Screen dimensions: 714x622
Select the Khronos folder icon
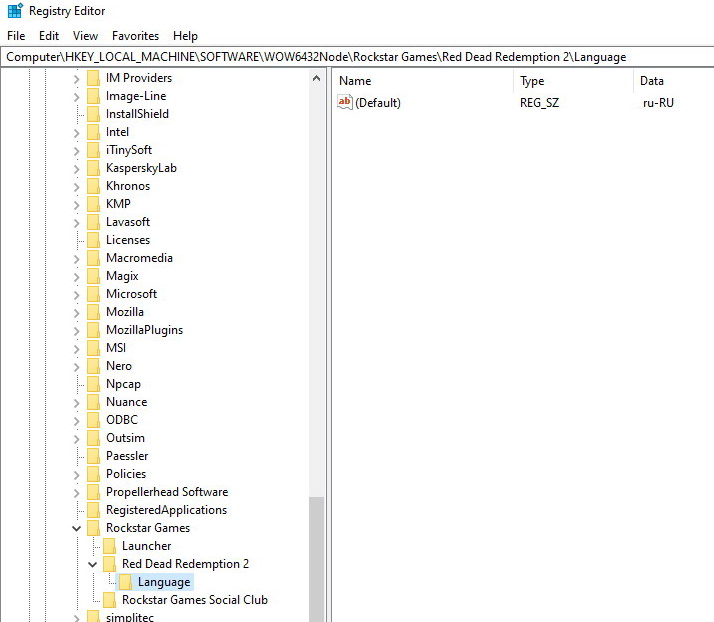(93, 186)
